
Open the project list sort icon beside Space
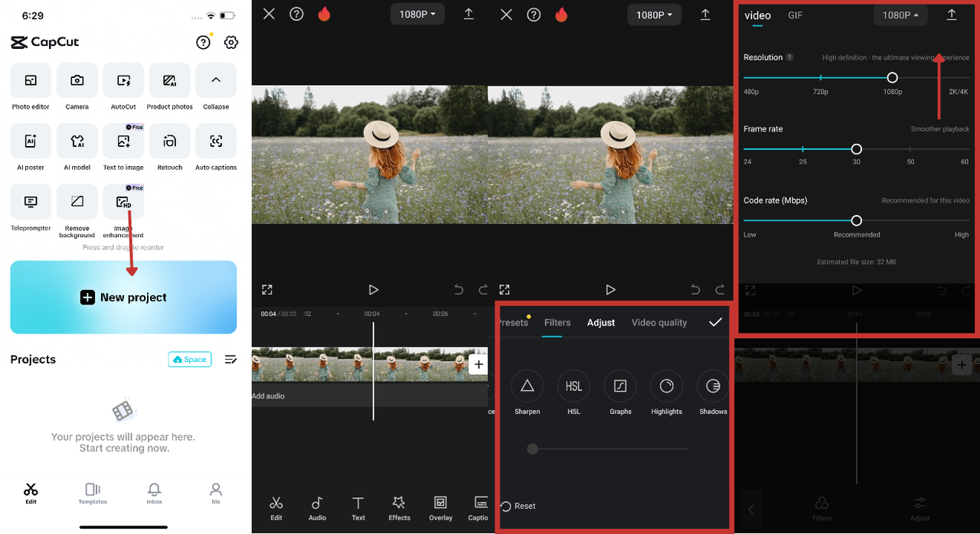pyautogui.click(x=230, y=360)
